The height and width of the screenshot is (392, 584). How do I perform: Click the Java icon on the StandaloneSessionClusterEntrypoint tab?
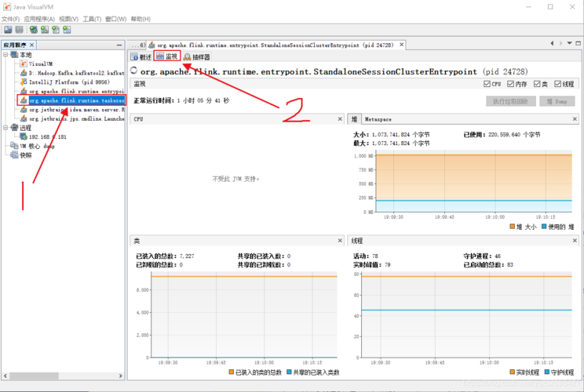pyautogui.click(x=151, y=45)
